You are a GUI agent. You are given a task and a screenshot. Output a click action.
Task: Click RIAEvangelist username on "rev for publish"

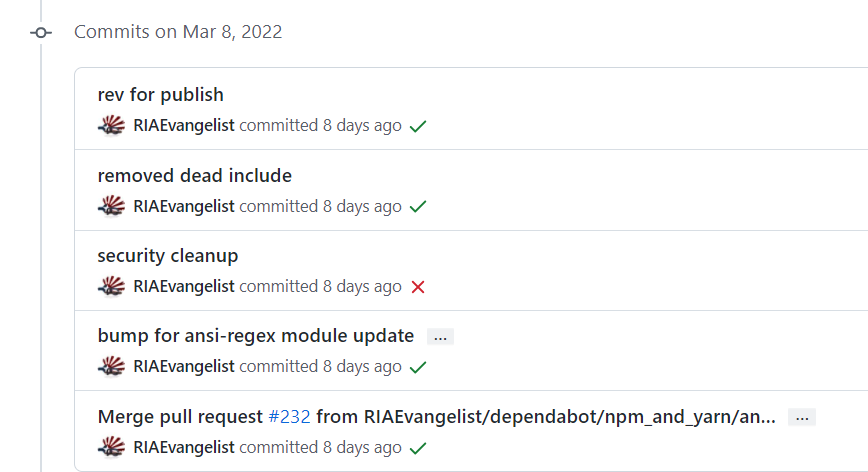[184, 126]
